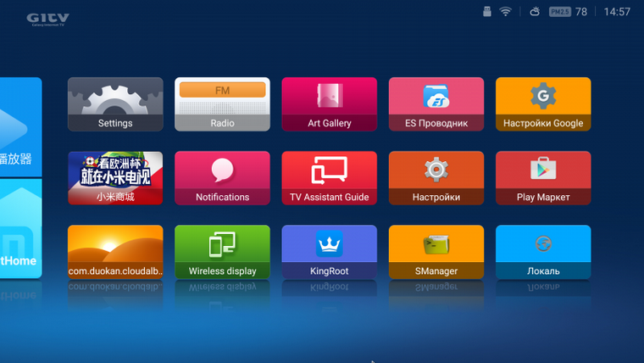This screenshot has height=363, width=644.
Task: Open the Art Gallery app
Action: click(330, 104)
